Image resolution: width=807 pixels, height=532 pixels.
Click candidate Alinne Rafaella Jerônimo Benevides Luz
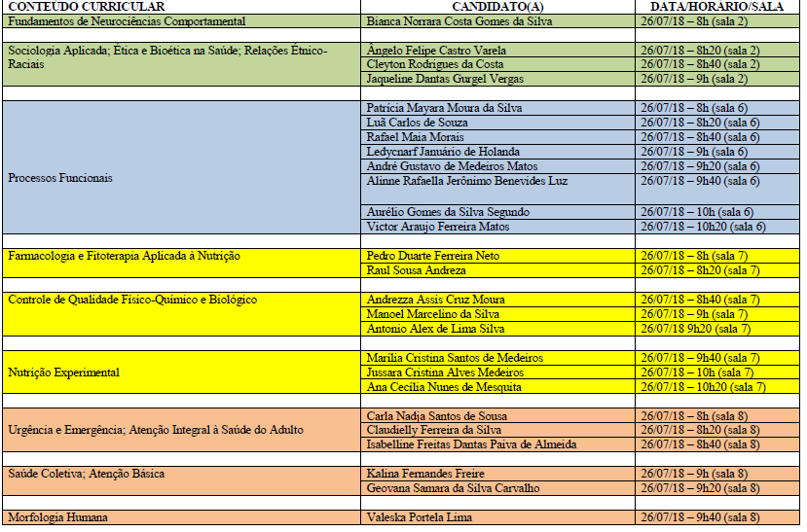point(497,189)
